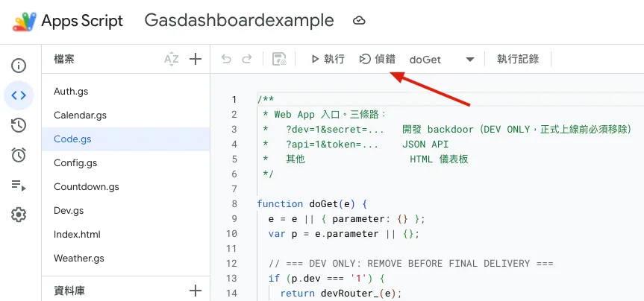Sort files alphabetically with AZ icon
The image size is (644, 301).
(x=172, y=59)
